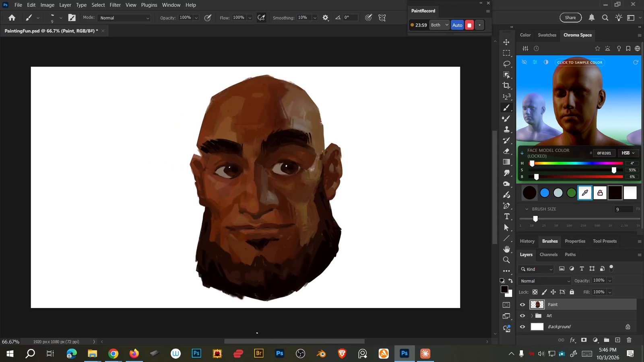Create a new layer group
The height and width of the screenshot is (362, 644).
607,340
